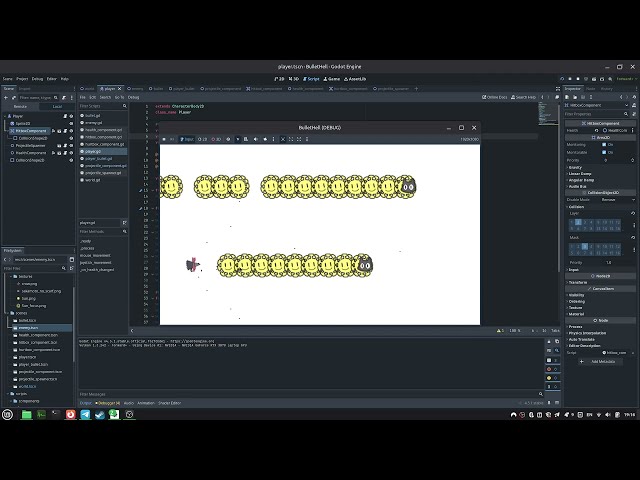Viewport: 640px width, 480px height.
Task: Open player_bullet.gd in script list
Action: coord(99,159)
